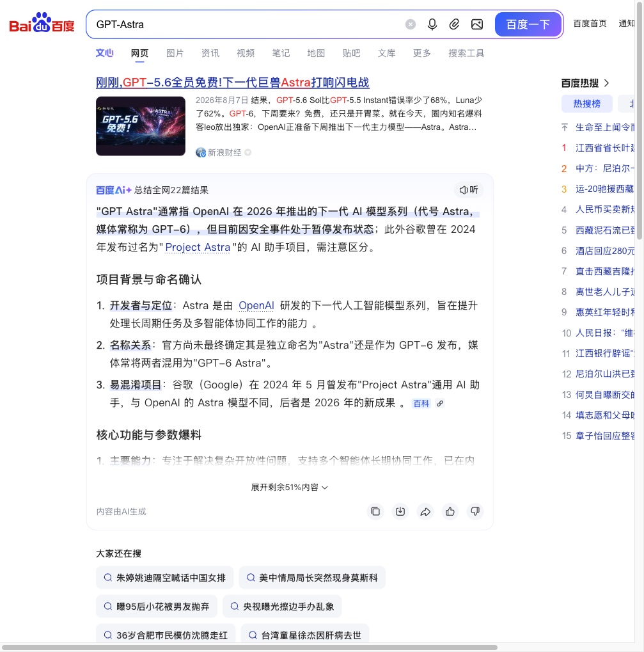The image size is (644, 652).
Task: Search 央视曝光擦边手办乱象
Action: click(x=282, y=607)
